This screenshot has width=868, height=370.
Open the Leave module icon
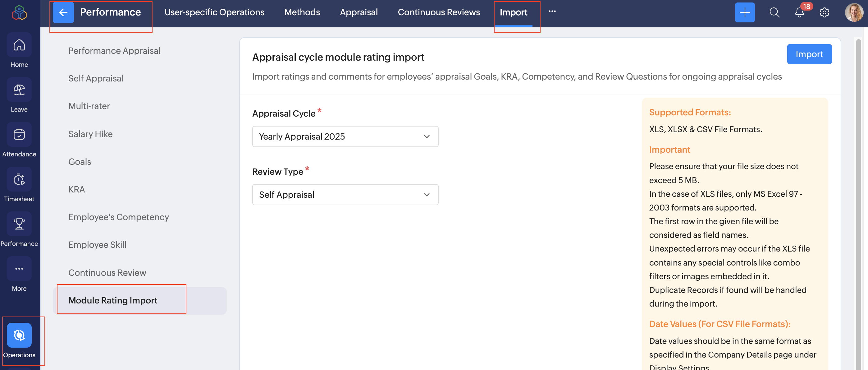point(19,90)
